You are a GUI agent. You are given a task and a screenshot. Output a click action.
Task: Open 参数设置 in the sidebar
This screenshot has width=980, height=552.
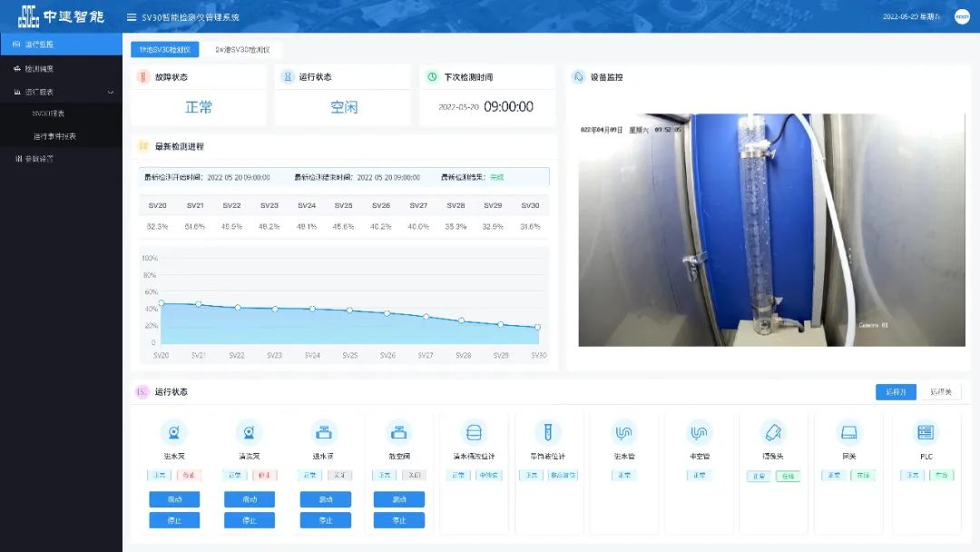point(39,159)
